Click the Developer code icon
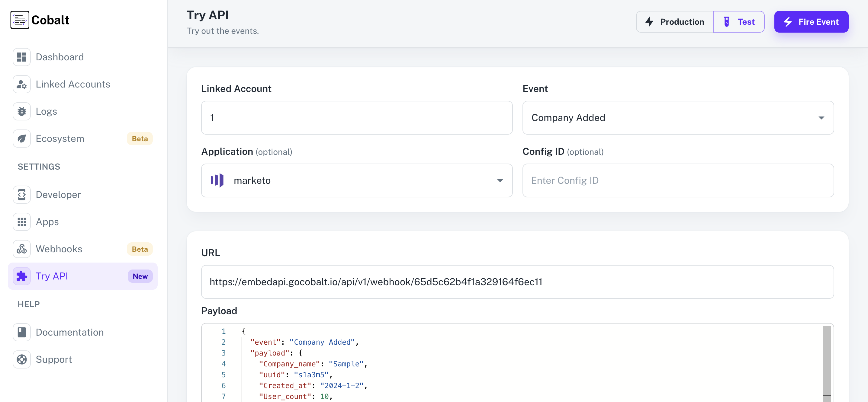Screen dimensions: 868x402 coord(21,195)
